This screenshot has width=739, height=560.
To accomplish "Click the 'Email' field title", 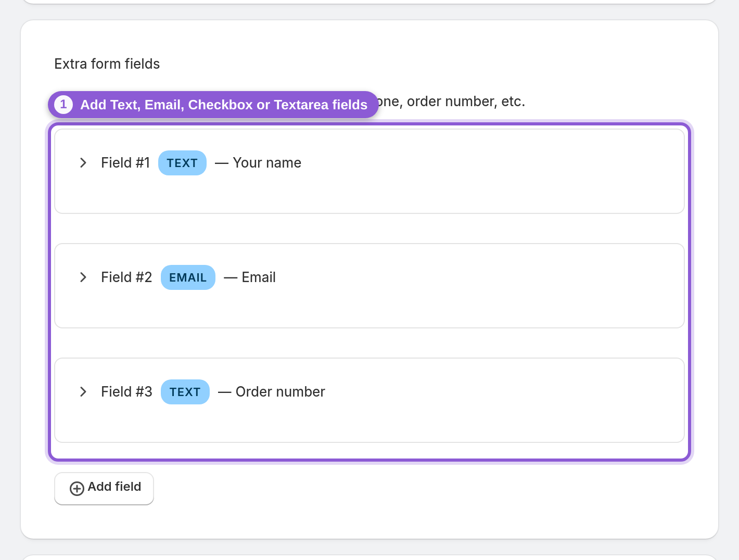I will click(259, 277).
